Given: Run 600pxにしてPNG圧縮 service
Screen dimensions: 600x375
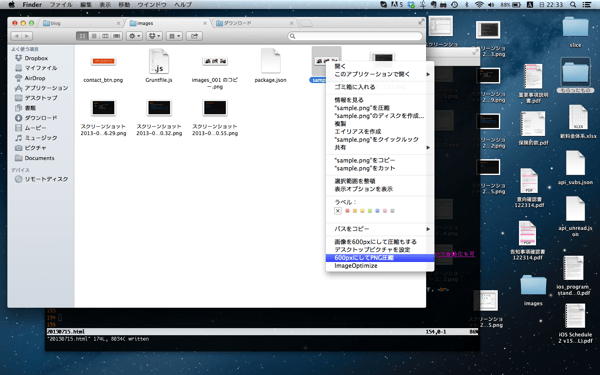Looking at the screenshot, I should pos(380,258).
